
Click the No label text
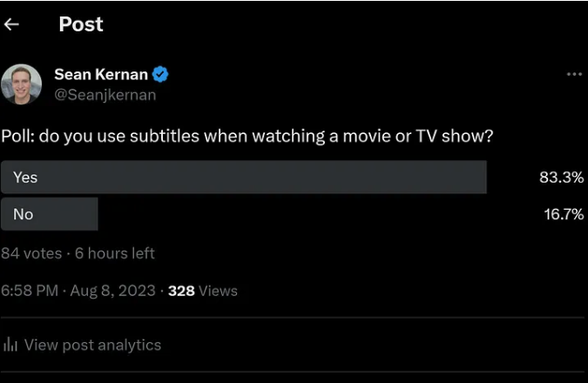(x=23, y=214)
